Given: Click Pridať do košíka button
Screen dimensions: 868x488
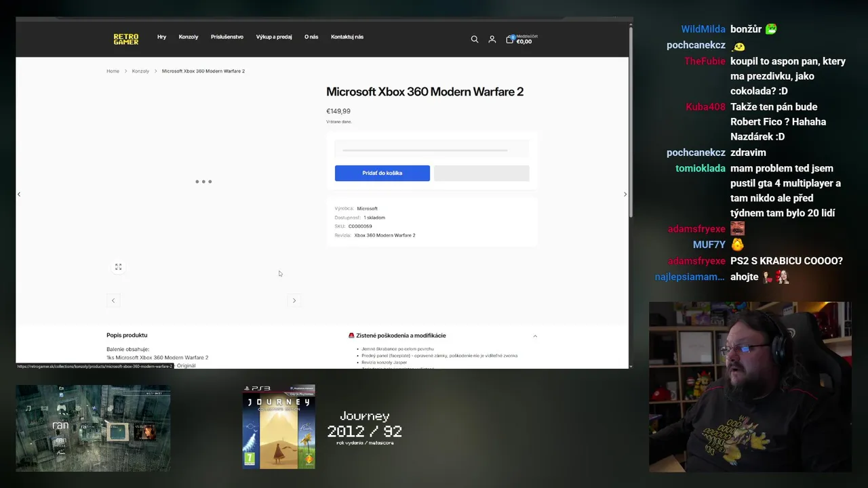Looking at the screenshot, I should coord(382,173).
